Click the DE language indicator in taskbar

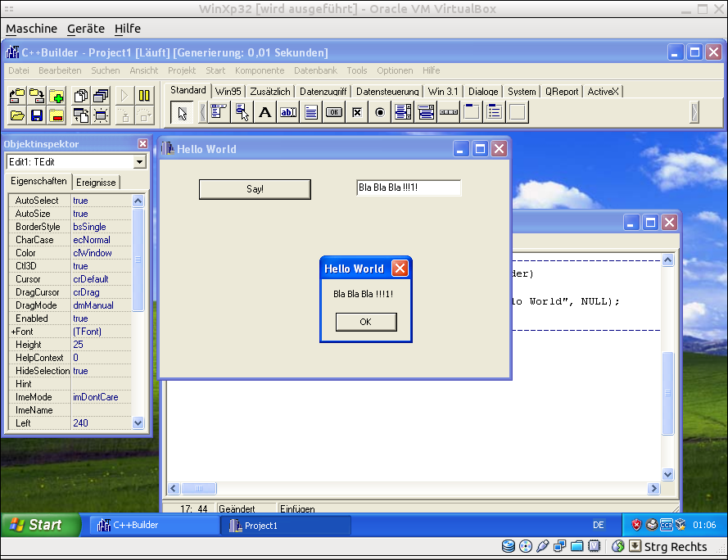(x=598, y=525)
